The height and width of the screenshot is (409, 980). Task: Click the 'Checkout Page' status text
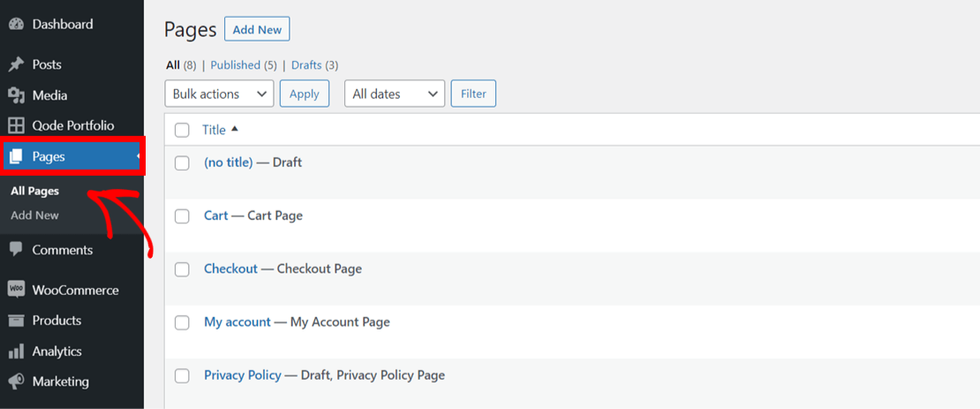[320, 269]
